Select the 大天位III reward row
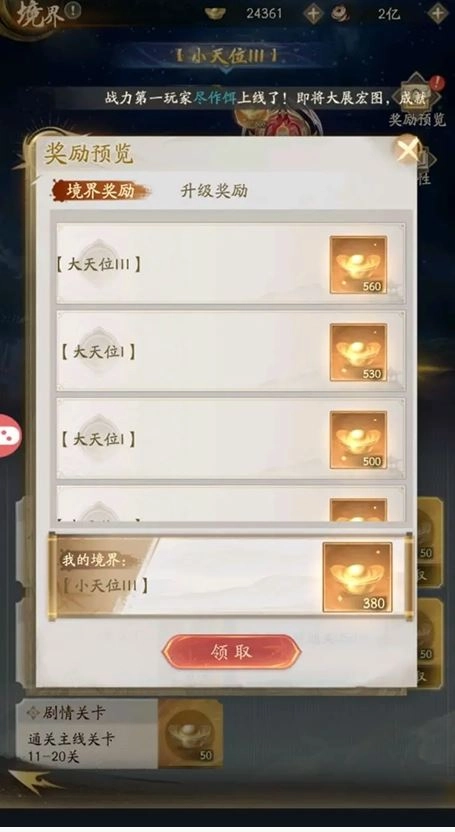 231,264
